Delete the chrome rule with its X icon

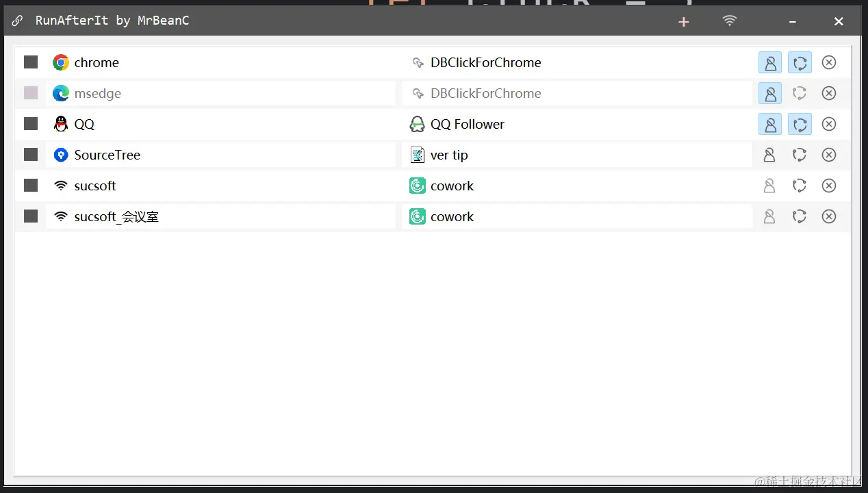(x=829, y=62)
